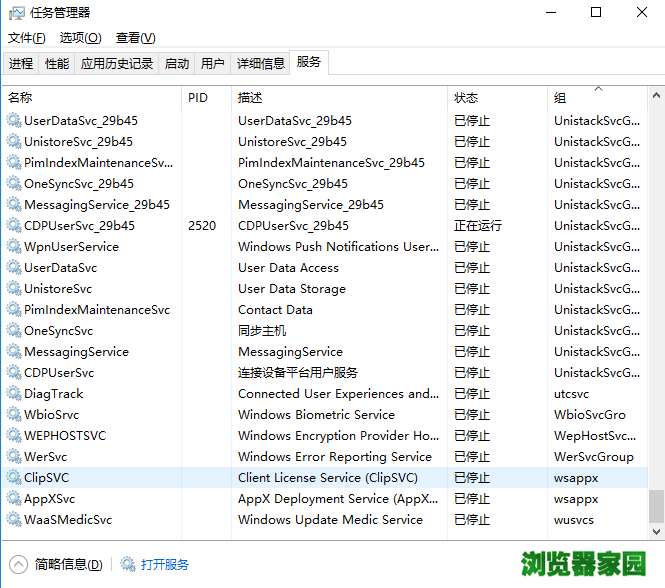The height and width of the screenshot is (588, 665).
Task: Click the gear icon beside the ClipSVC service
Action: (13, 478)
